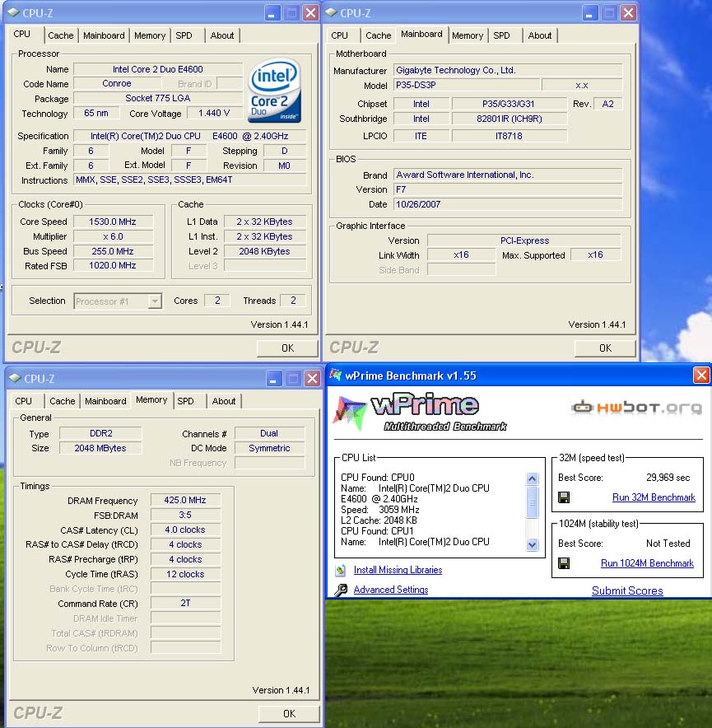Click OK in the Memory CPU-Z window
This screenshot has height=728, width=712.
click(289, 714)
